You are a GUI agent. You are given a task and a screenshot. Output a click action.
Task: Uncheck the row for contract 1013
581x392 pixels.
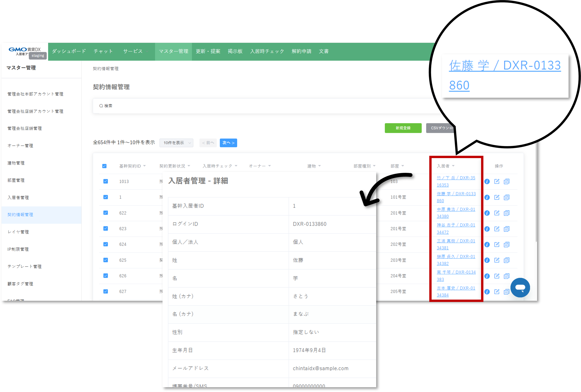pyautogui.click(x=106, y=181)
